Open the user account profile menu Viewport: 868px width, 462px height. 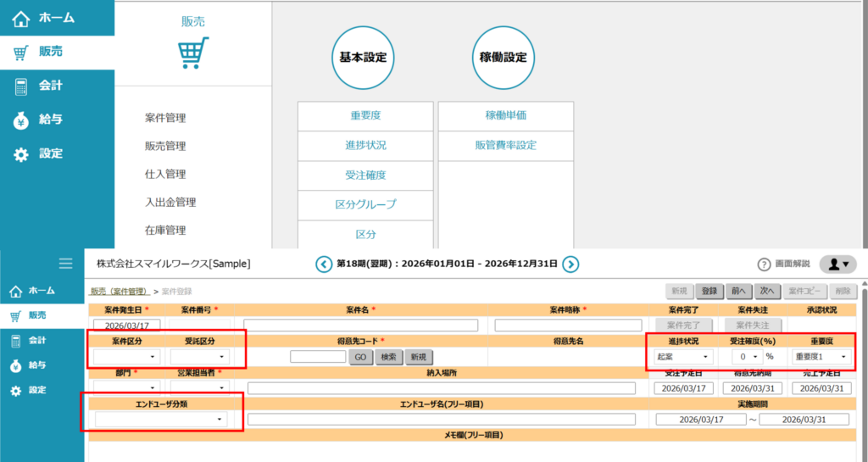(838, 264)
